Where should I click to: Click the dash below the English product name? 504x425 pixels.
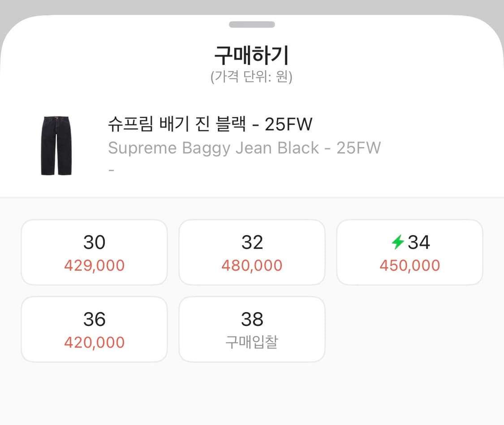(x=111, y=169)
